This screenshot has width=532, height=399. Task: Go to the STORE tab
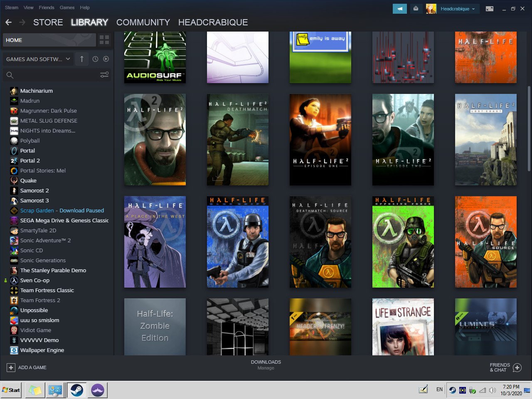pyautogui.click(x=48, y=22)
